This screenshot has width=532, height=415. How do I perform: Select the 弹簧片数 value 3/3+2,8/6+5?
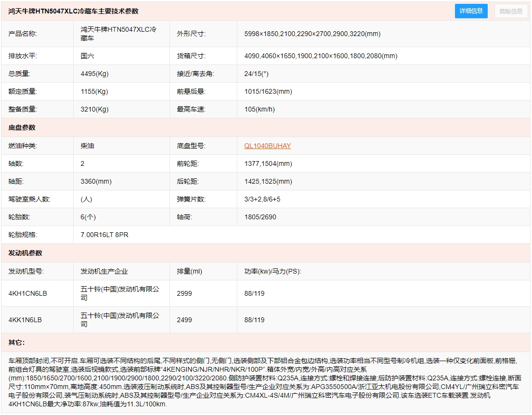[x=262, y=199]
